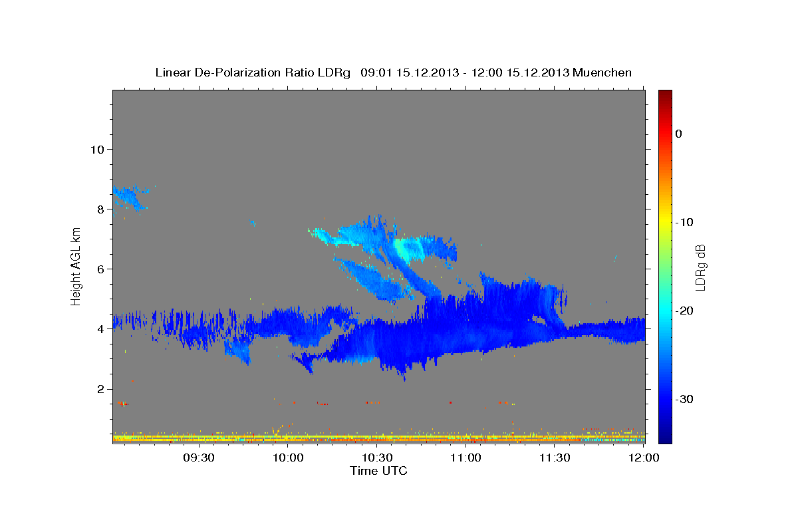Pick the dark red top of colorbar
798x532 pixels.
pyautogui.click(x=664, y=94)
